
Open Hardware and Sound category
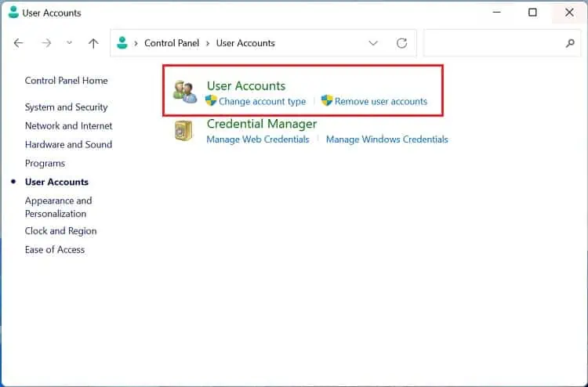(69, 145)
